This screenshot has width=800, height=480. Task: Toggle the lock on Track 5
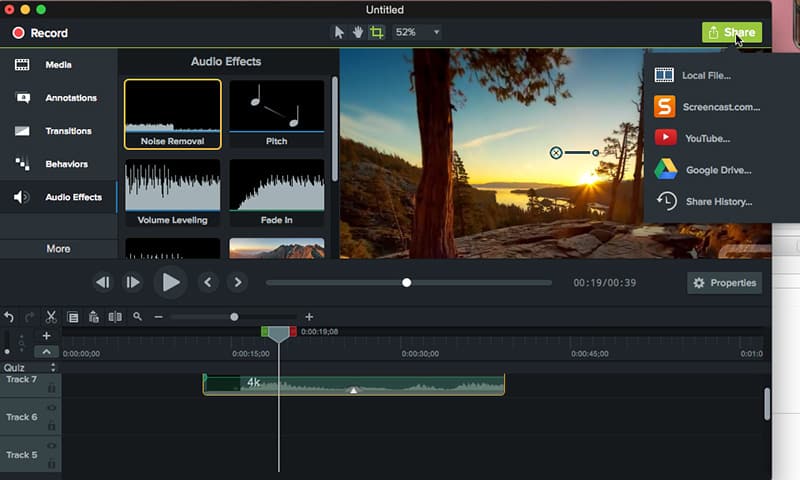52,464
